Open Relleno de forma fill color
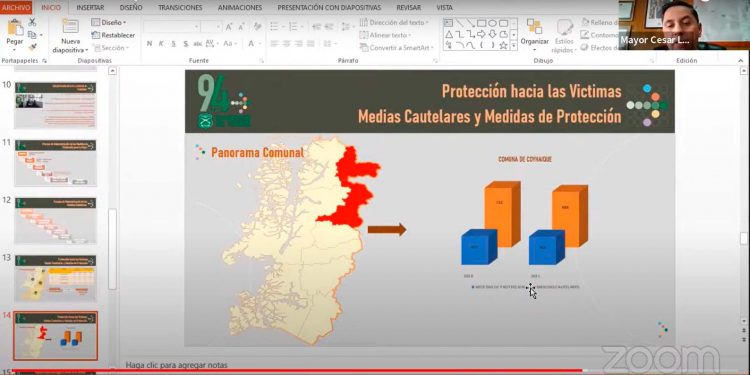The height and width of the screenshot is (375, 750). pos(600,22)
